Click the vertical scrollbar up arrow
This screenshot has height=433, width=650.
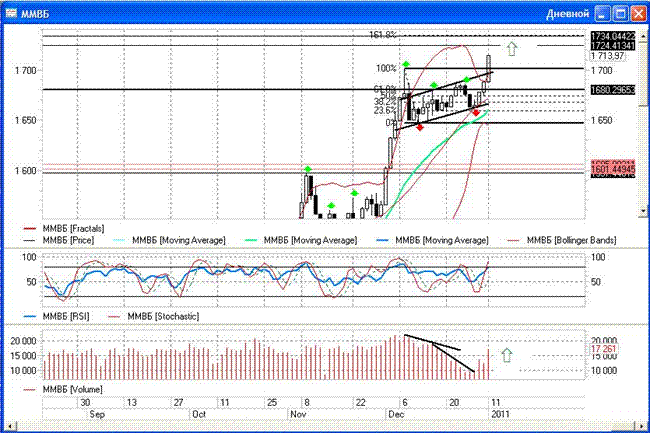[643, 36]
